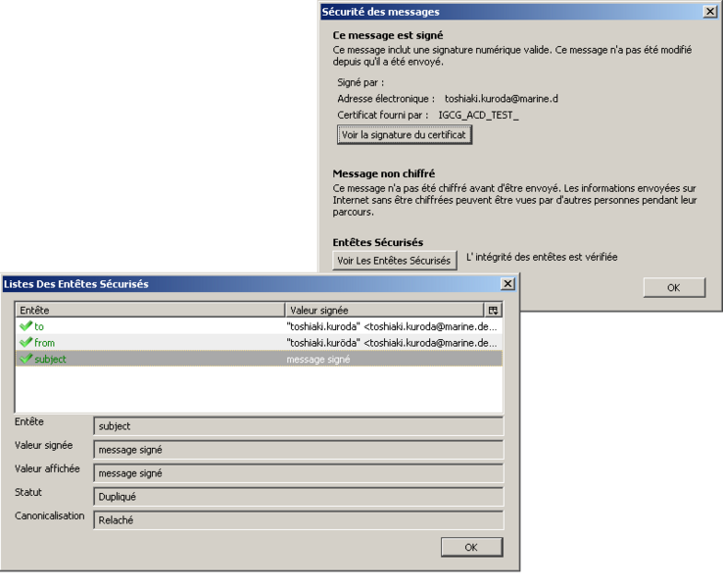
Task: Confirm OK in Sécurité des messages dialog
Action: (674, 287)
